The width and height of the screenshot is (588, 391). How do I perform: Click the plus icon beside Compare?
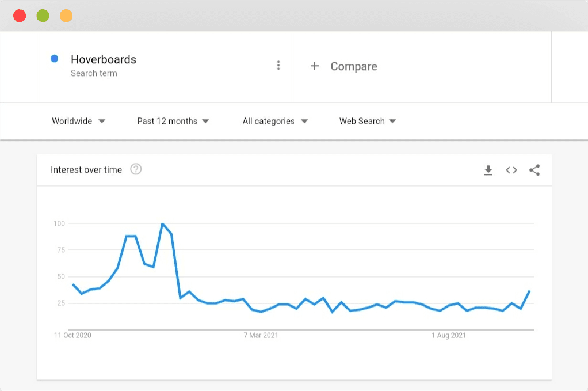[x=315, y=66]
